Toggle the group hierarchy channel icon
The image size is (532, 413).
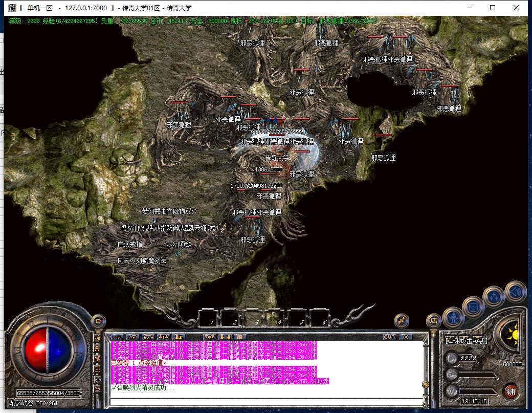click(97, 349)
